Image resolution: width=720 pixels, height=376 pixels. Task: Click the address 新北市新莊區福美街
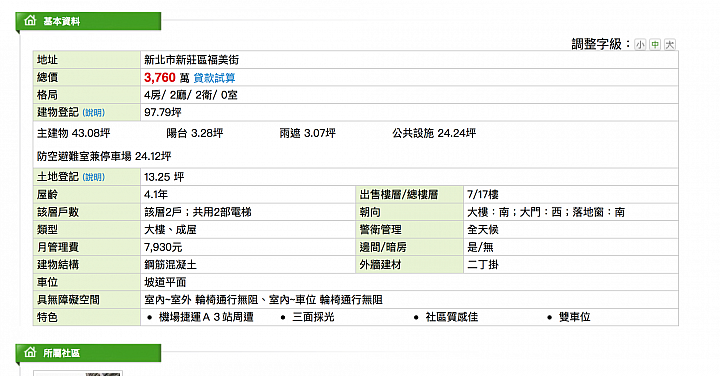click(191, 60)
